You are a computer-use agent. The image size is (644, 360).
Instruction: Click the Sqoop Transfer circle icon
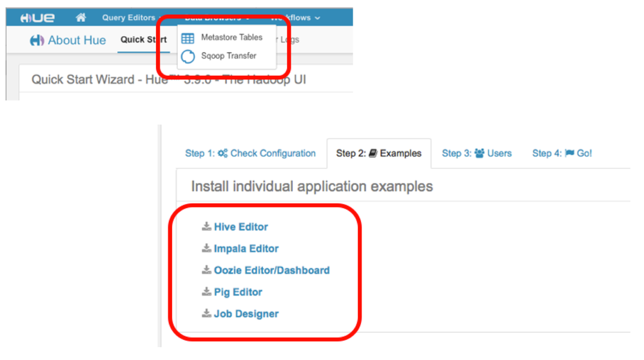[x=188, y=57]
